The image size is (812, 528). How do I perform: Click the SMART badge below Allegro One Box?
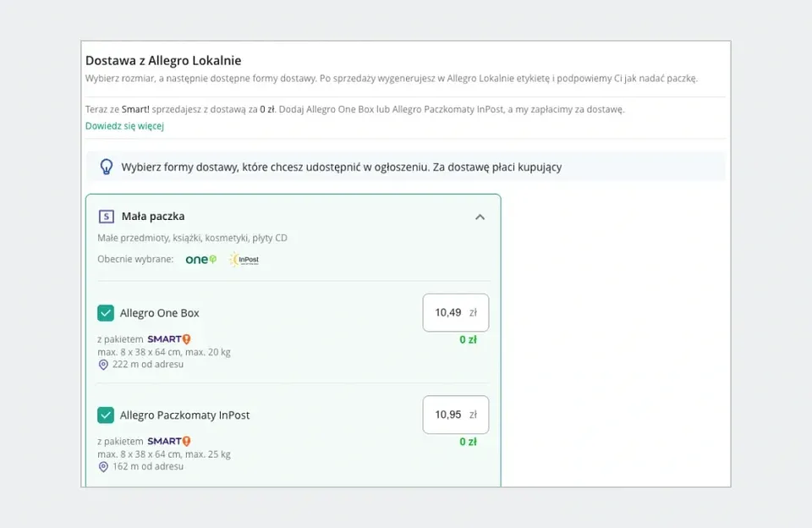pos(169,339)
